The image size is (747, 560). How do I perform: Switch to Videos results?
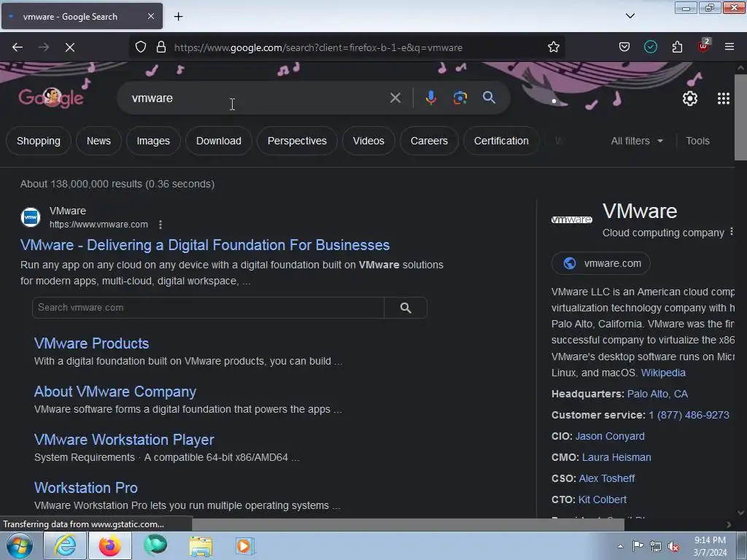point(368,141)
